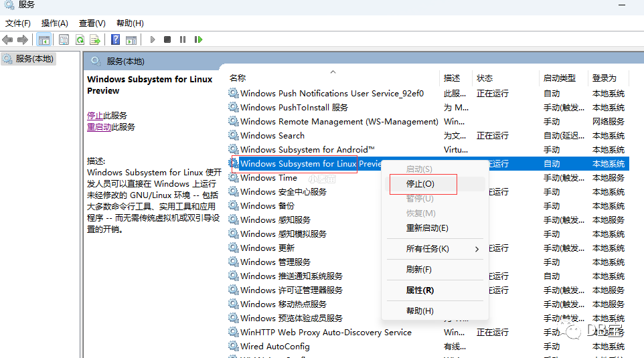The width and height of the screenshot is (644, 358).
Task: Select Windows Subsystem for Android name
Action: (x=307, y=150)
